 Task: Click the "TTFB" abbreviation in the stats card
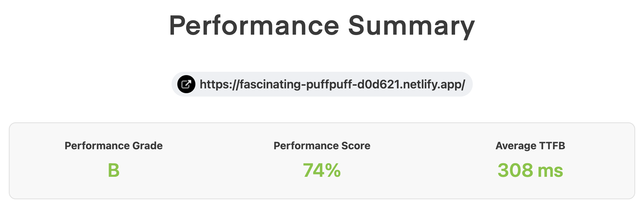(552, 146)
